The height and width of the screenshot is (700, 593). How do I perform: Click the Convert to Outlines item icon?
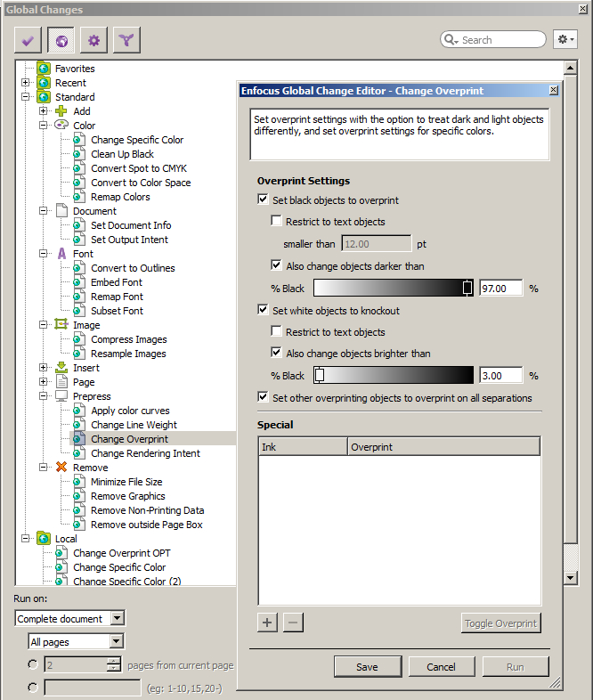[79, 268]
